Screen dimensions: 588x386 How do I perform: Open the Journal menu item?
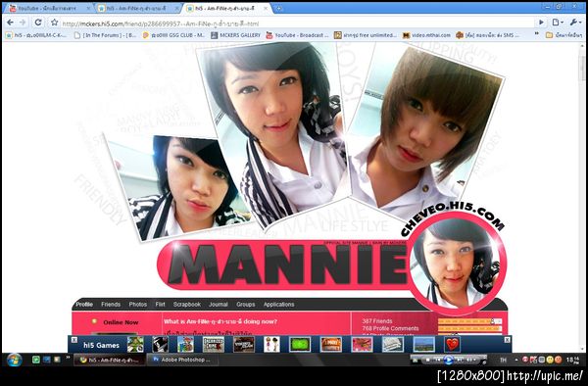[x=219, y=305]
